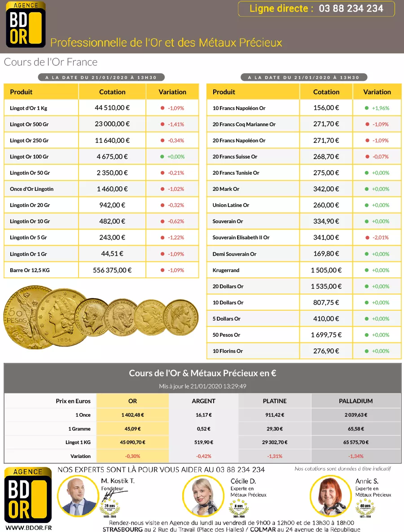
Task: Click the red dot for Souverain Elisabeth II Or
Action: [x=367, y=237]
